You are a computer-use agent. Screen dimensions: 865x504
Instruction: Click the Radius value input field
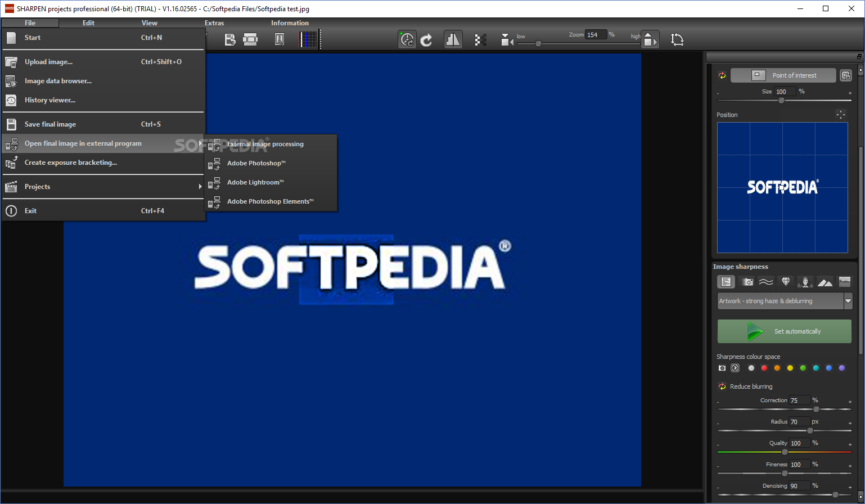800,422
